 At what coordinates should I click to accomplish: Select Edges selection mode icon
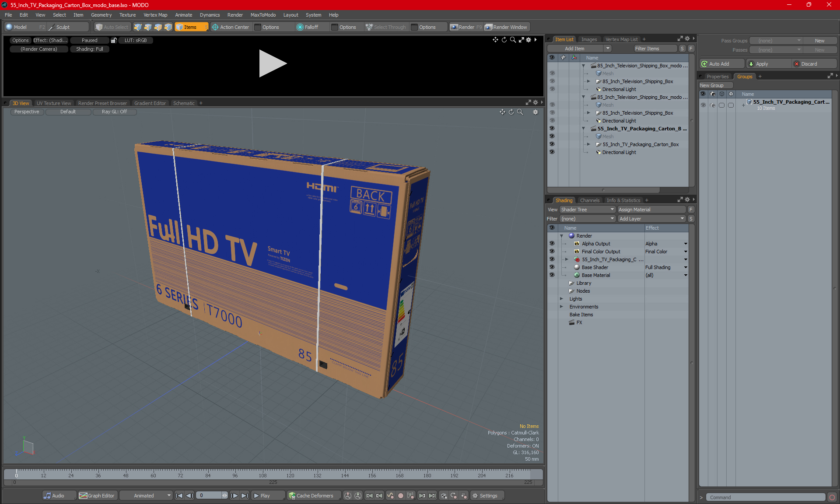pyautogui.click(x=148, y=27)
